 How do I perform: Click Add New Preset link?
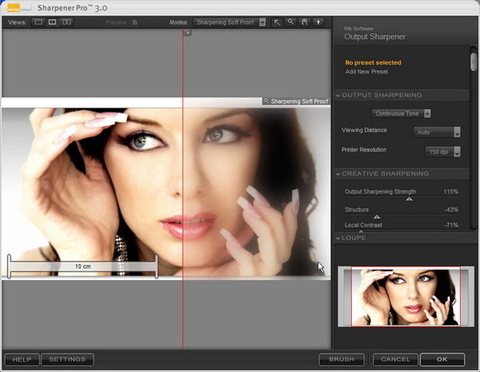coord(367,72)
